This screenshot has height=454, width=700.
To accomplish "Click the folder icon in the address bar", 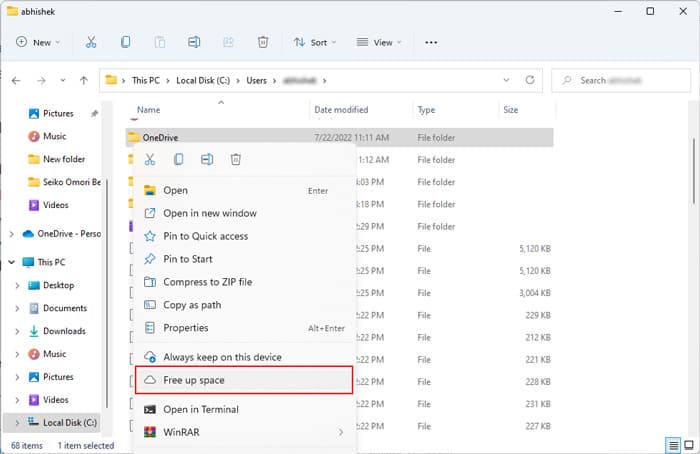I will tap(111, 80).
